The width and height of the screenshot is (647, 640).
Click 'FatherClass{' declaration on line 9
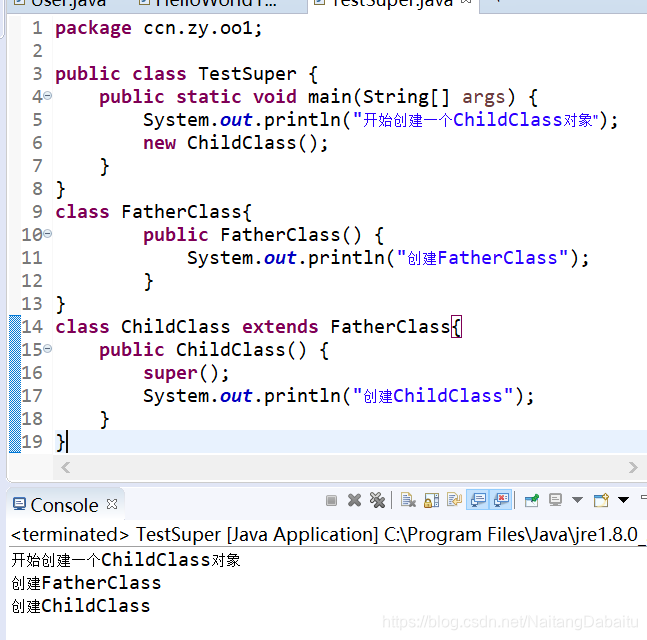186,212
